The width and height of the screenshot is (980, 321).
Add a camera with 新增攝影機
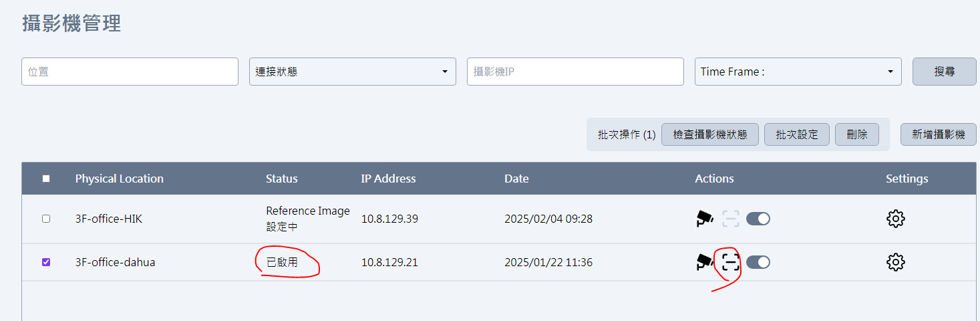click(938, 134)
